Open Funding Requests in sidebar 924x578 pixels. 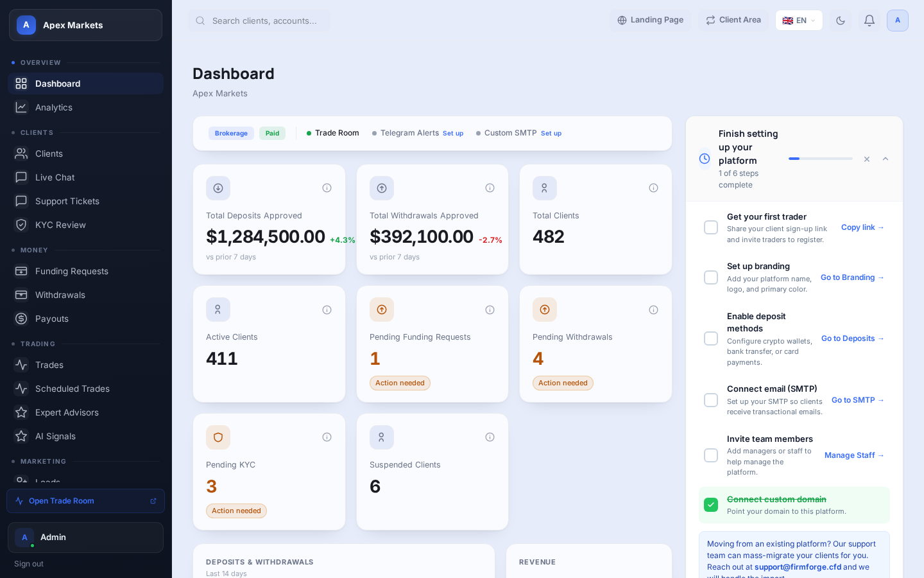(x=85, y=271)
